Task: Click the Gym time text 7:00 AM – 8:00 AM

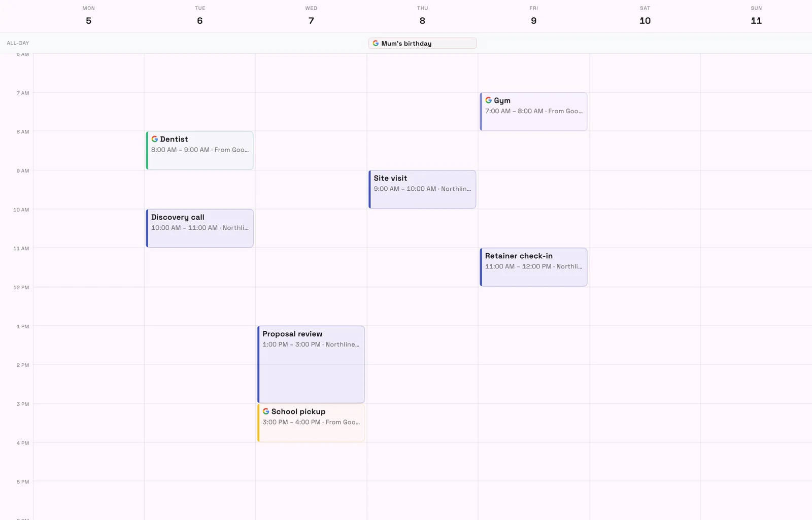Action: (514, 111)
